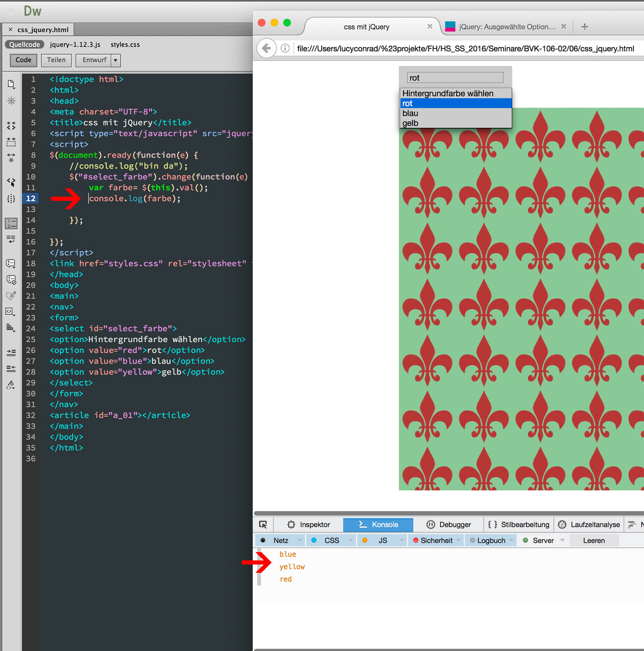Toggle the Line Numbers icon

(x=11, y=223)
